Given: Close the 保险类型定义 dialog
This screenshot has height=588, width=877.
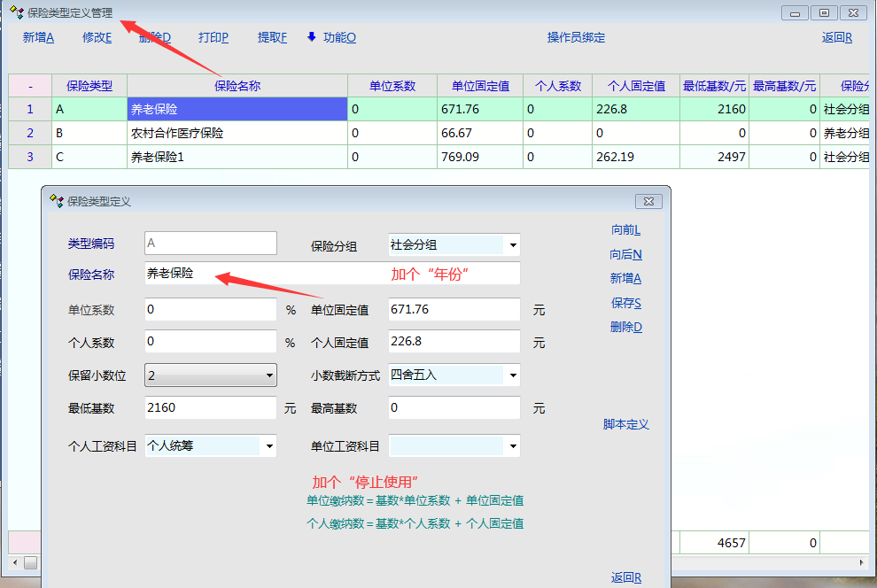Looking at the screenshot, I should point(648,201).
